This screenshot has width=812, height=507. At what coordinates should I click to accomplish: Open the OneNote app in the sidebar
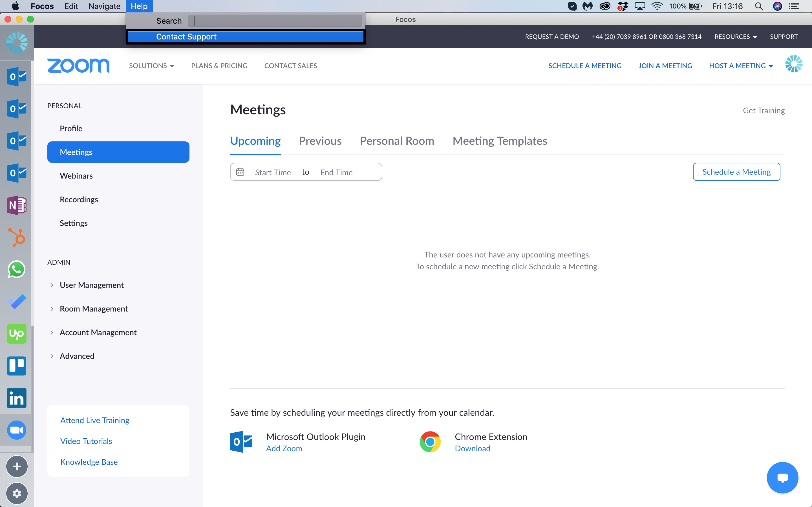[16, 205]
